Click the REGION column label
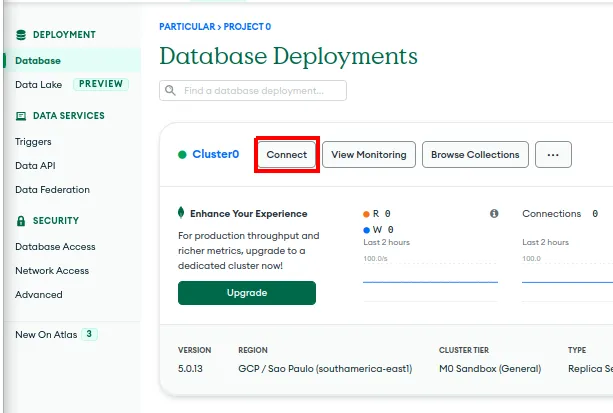 coord(253,350)
